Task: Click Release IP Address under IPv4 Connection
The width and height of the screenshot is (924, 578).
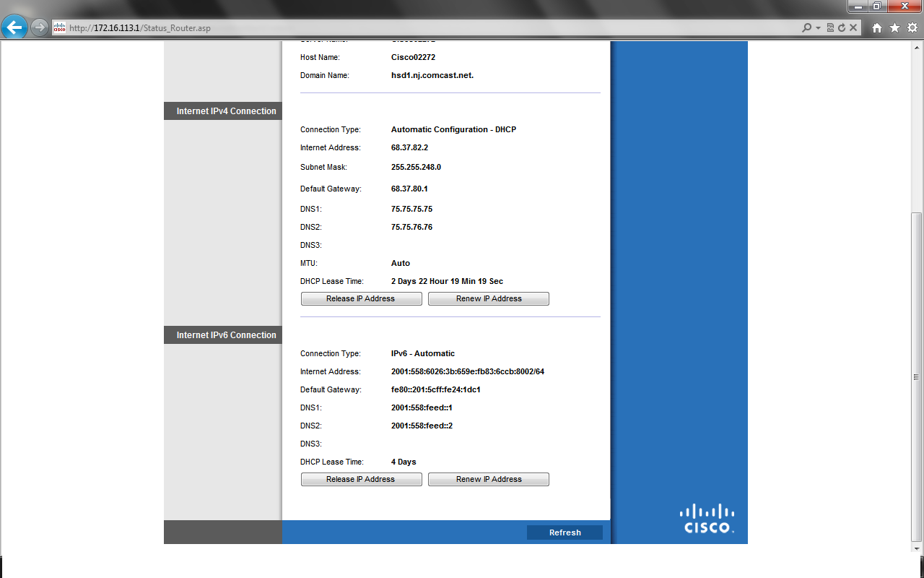Action: point(361,298)
